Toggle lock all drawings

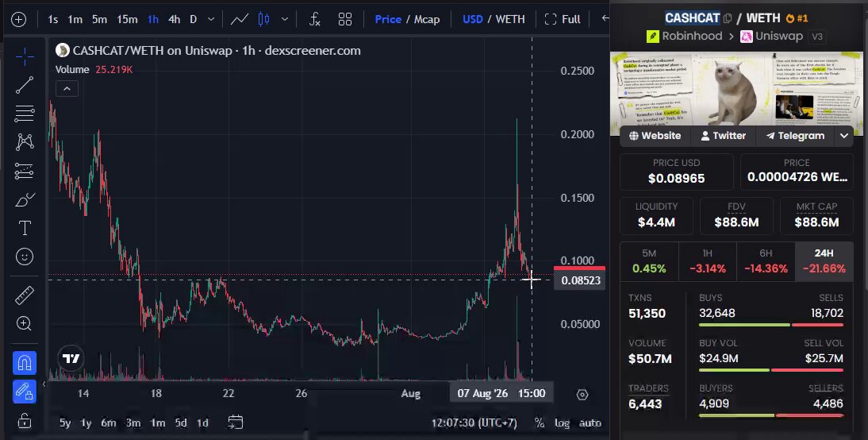click(x=25, y=421)
